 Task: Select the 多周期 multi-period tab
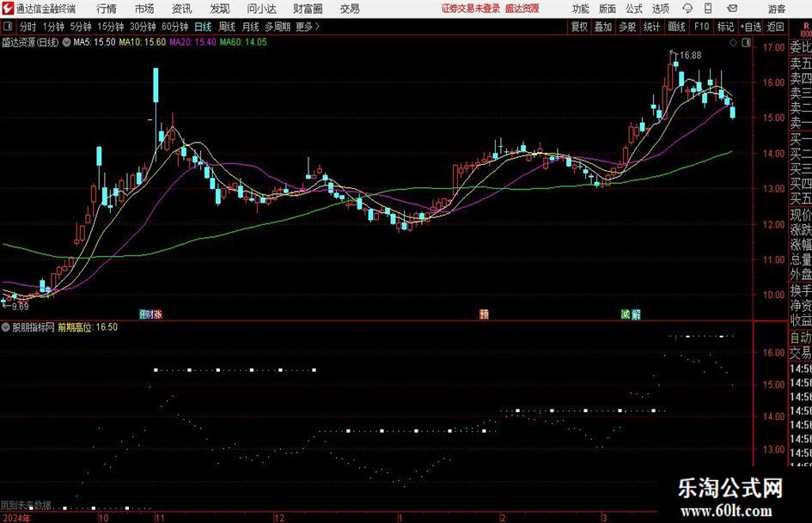pyautogui.click(x=278, y=27)
